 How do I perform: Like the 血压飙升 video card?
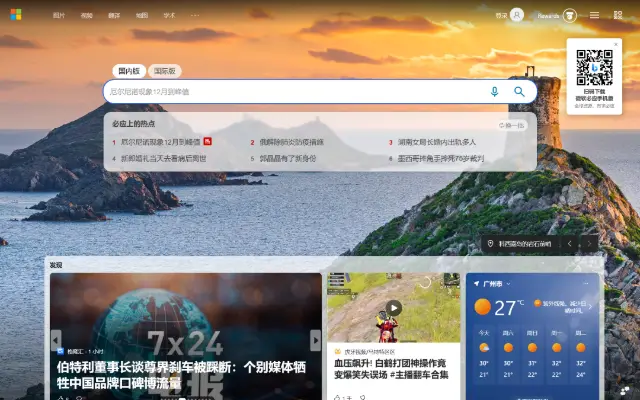(x=338, y=397)
